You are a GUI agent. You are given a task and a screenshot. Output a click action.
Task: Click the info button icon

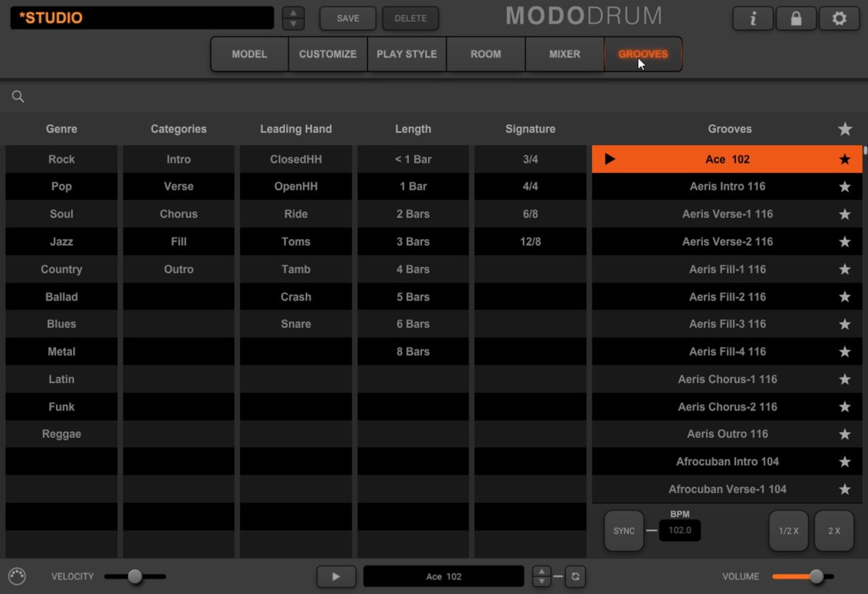[x=753, y=19]
